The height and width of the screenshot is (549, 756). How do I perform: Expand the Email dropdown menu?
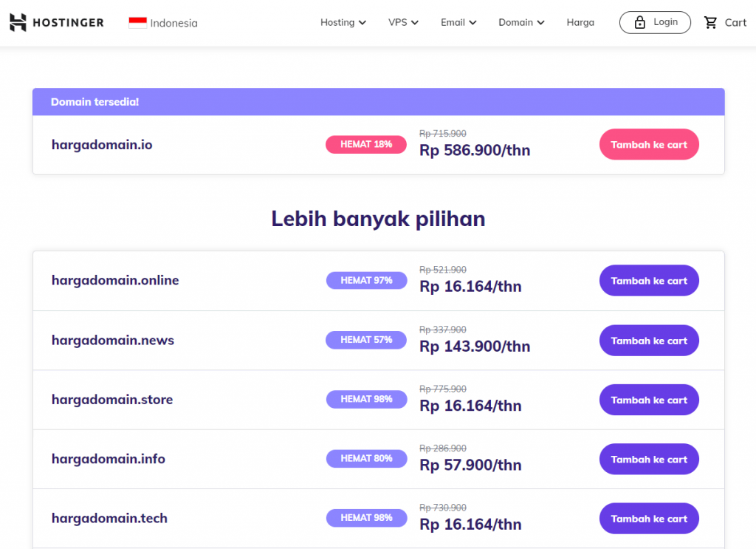pos(458,22)
